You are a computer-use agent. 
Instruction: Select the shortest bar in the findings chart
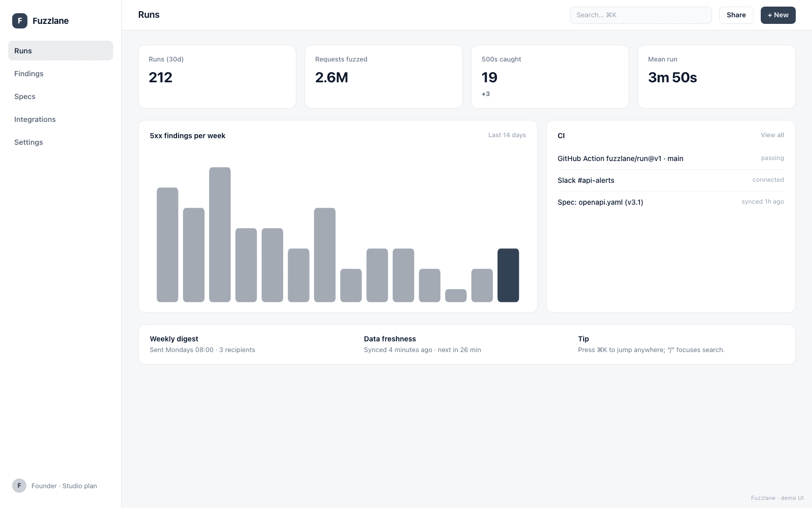456,296
